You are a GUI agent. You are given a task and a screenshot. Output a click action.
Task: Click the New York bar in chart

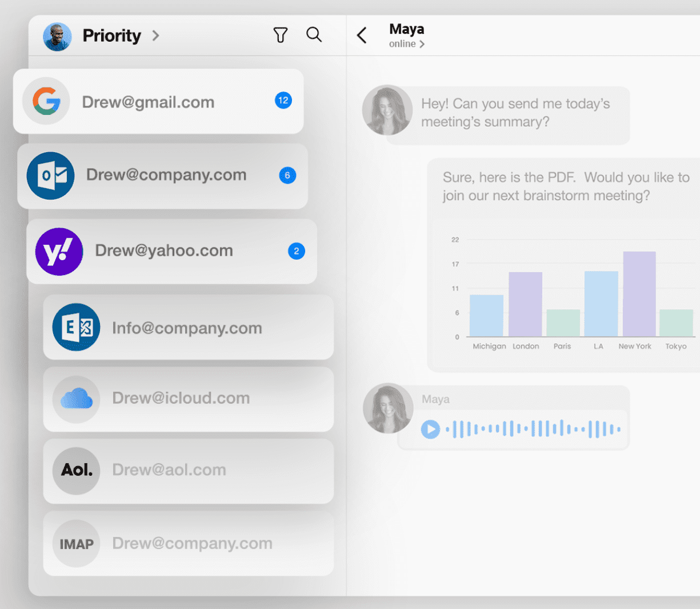tap(639, 294)
